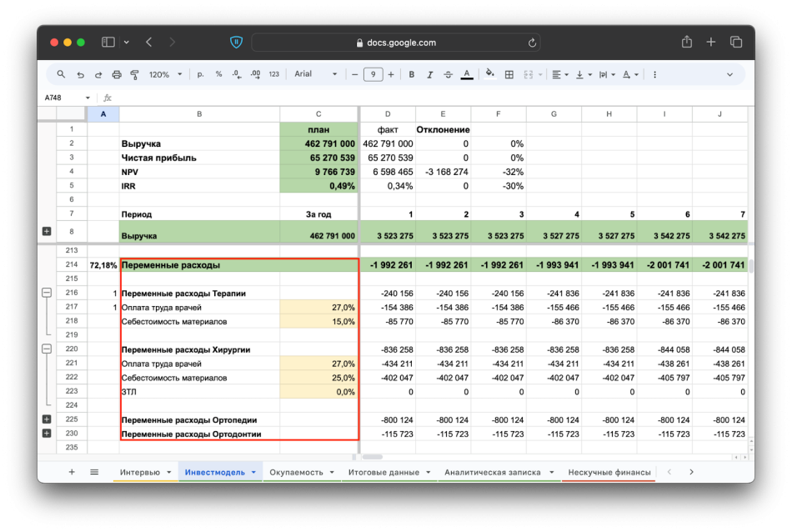792x532 pixels.
Task: Click the search menus magnifier icon
Action: [x=61, y=74]
